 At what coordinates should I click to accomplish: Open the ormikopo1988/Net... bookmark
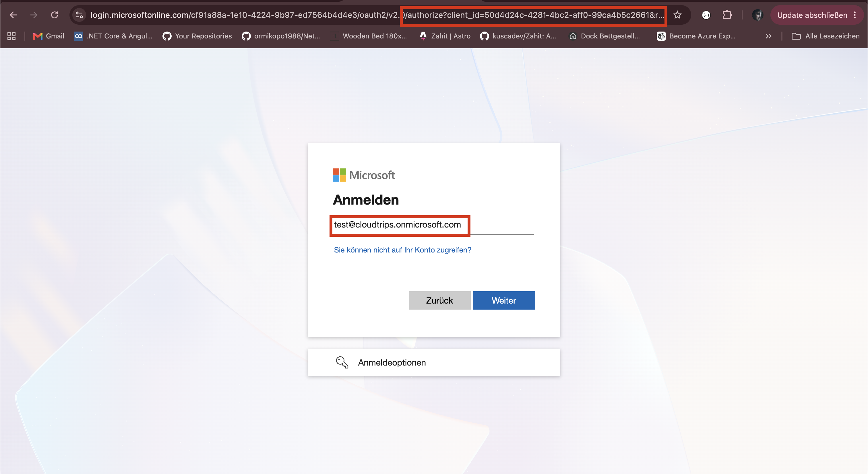click(x=281, y=36)
